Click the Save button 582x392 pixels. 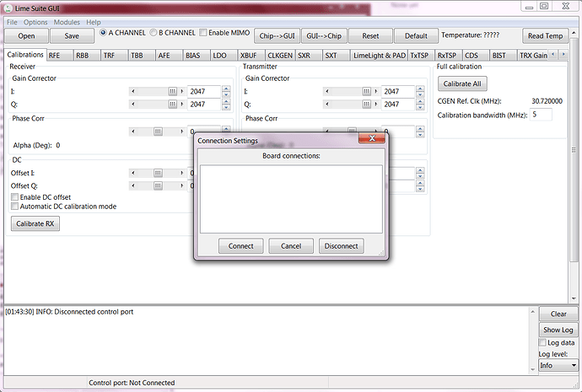72,36
